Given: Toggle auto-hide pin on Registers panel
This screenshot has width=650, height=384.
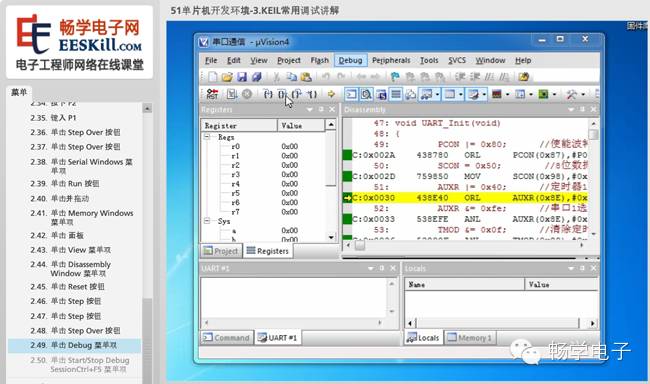Looking at the screenshot, I should pyautogui.click(x=321, y=109).
